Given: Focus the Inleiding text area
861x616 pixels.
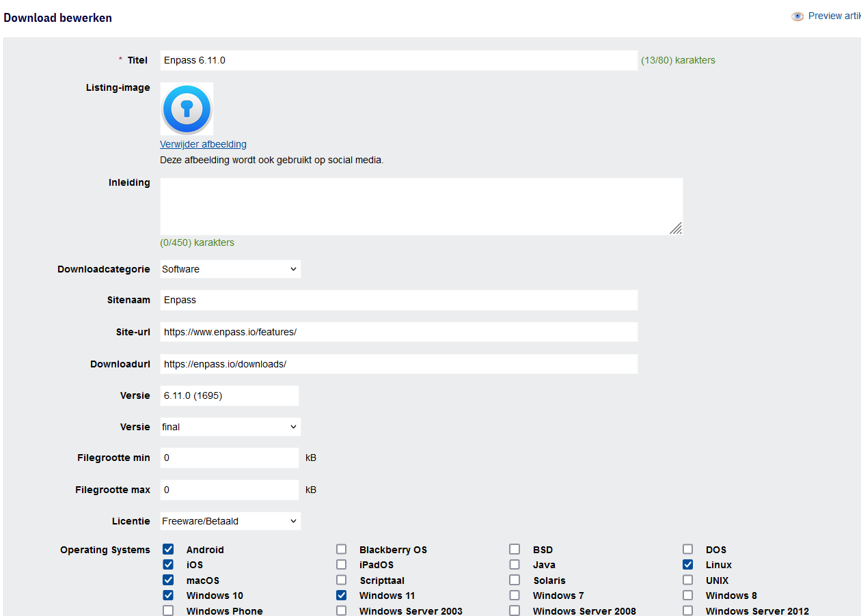Looking at the screenshot, I should pos(422,207).
